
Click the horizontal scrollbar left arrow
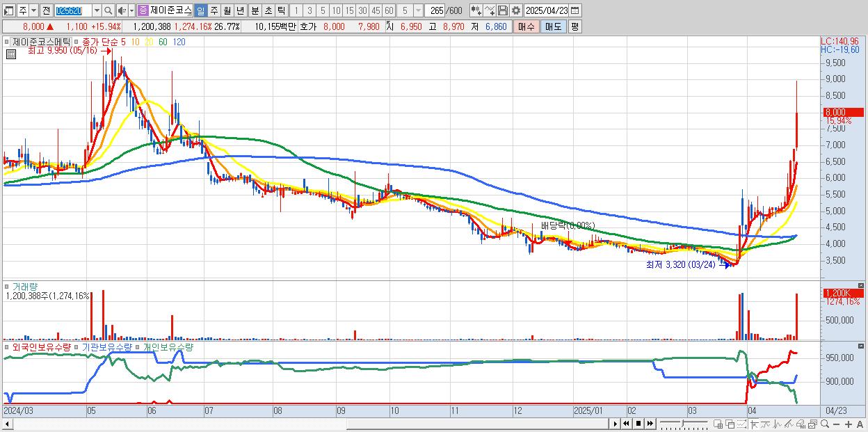[7, 424]
